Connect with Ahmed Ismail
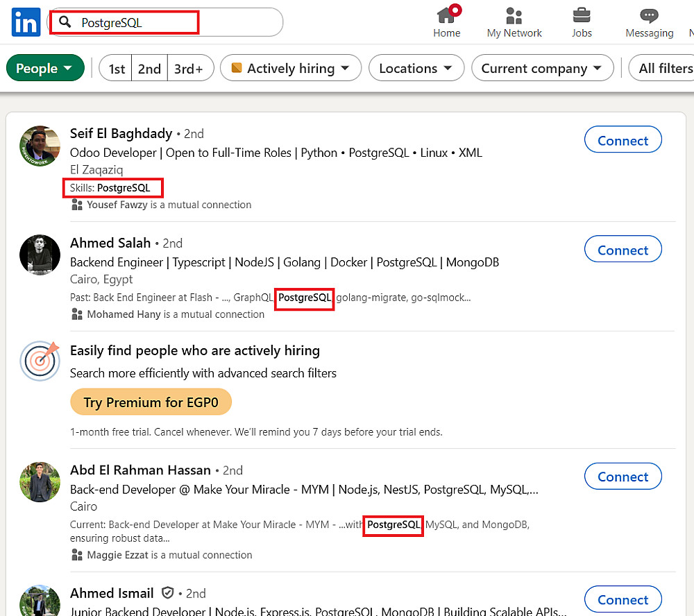Screen dimensions: 694x616 [623, 599]
